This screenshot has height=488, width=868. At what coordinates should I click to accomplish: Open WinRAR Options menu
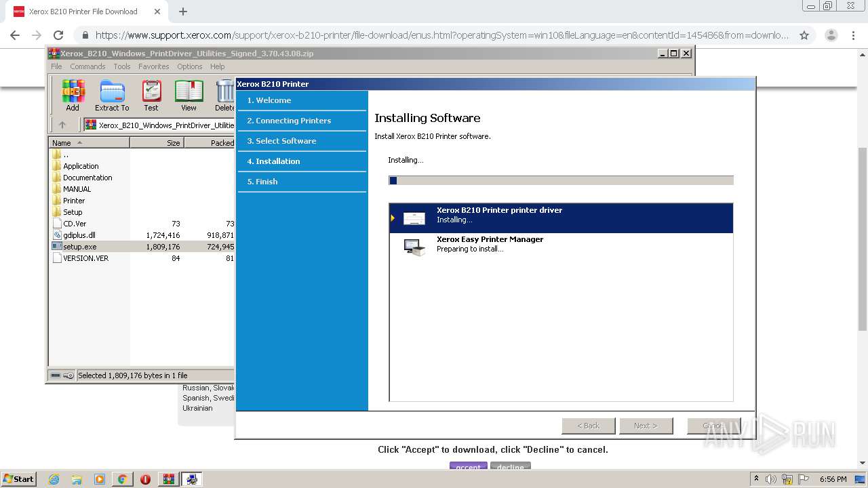pyautogui.click(x=190, y=66)
